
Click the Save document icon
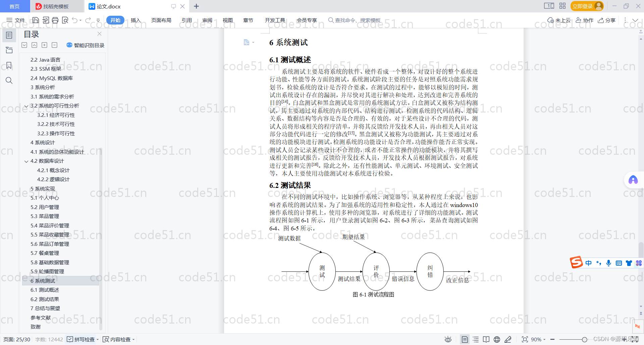point(36,20)
